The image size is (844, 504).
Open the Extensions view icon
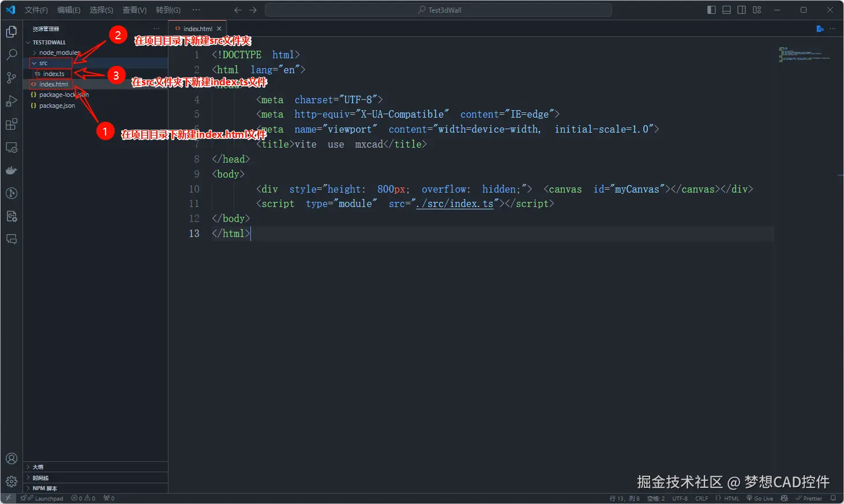click(12, 124)
